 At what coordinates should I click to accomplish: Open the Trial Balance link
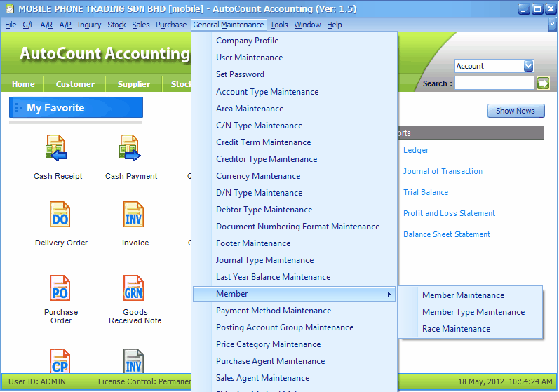tap(426, 192)
